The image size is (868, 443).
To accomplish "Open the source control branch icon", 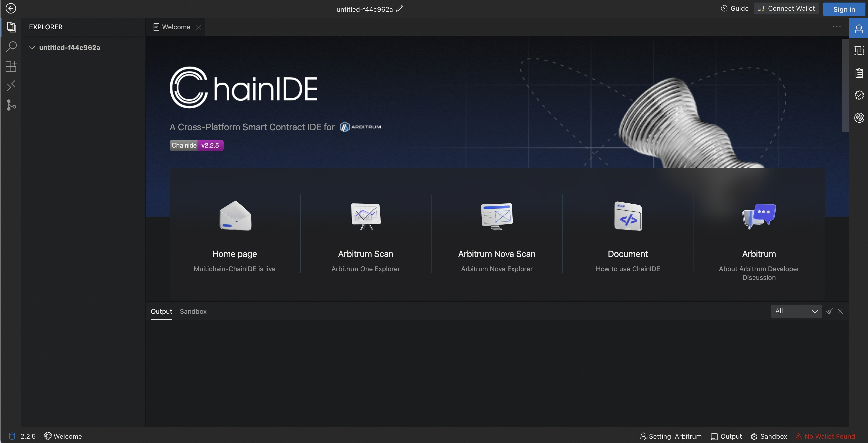I will click(11, 105).
